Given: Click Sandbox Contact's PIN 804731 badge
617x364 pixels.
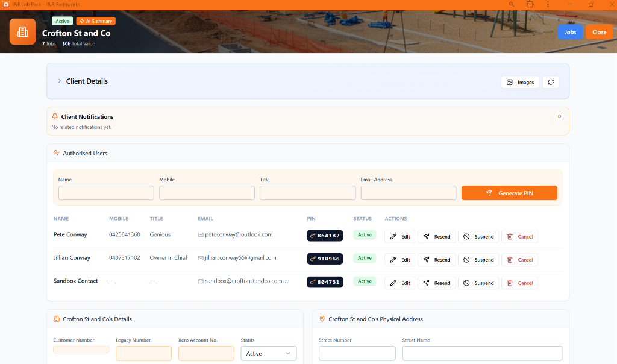Looking at the screenshot, I should [325, 282].
